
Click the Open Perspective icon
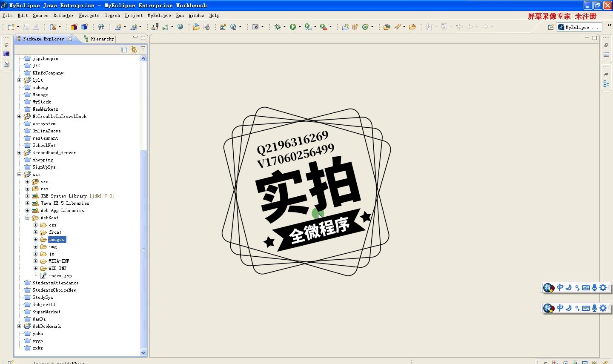click(x=551, y=27)
